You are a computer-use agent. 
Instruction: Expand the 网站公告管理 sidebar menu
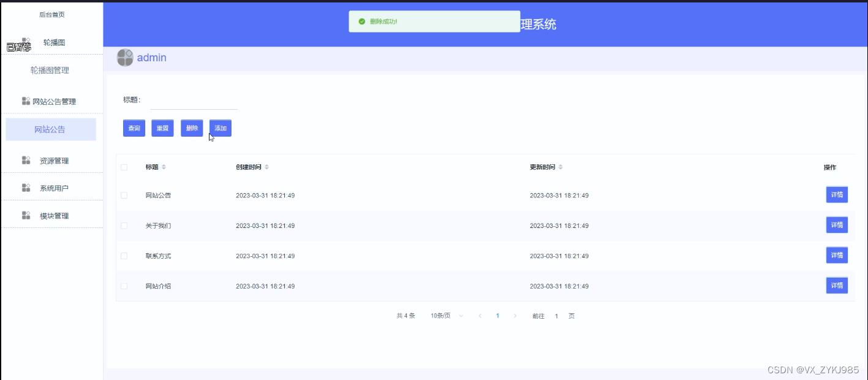click(x=51, y=102)
